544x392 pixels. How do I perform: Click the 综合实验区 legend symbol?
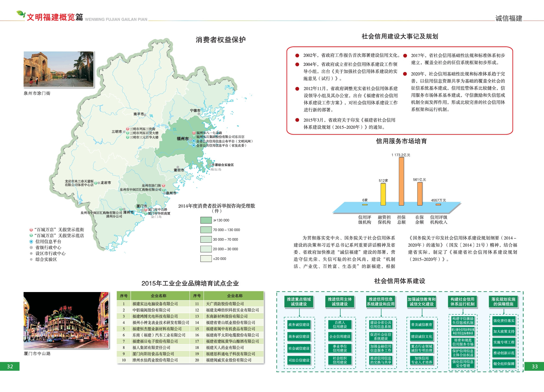click(x=31, y=260)
